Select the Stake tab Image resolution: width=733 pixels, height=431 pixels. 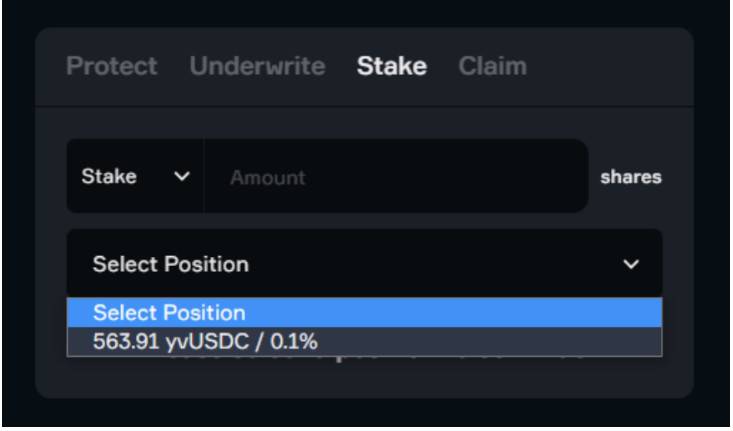(x=392, y=66)
